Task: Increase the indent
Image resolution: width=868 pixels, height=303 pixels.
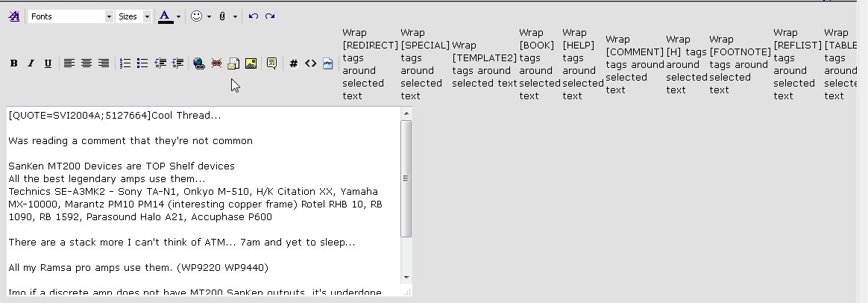Action: coord(177,63)
